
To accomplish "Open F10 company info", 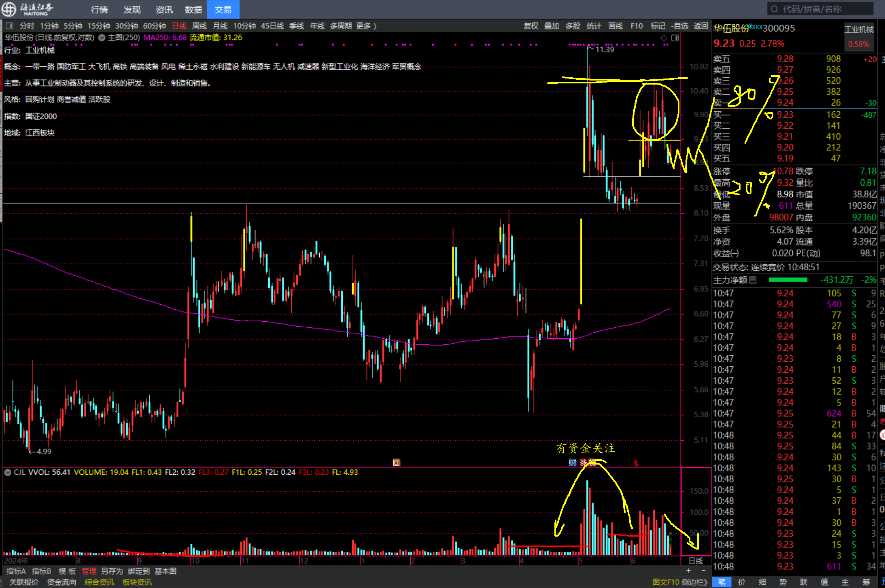I will point(637,26).
